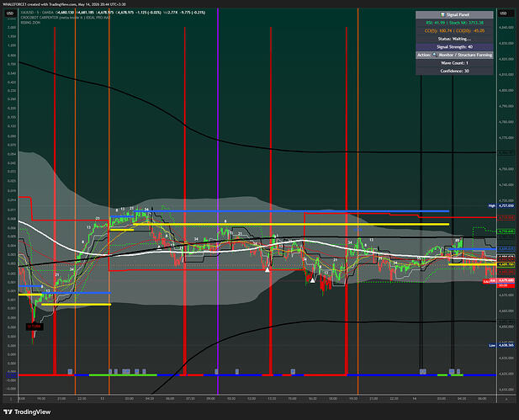Click the orange CCI values row

(454, 31)
